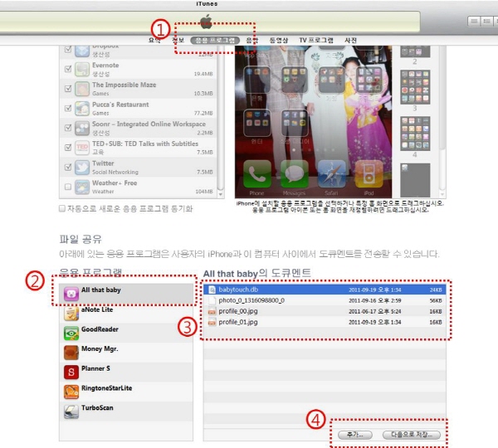
Task: Select the empty gray home screen thumbnail
Action: (415, 180)
